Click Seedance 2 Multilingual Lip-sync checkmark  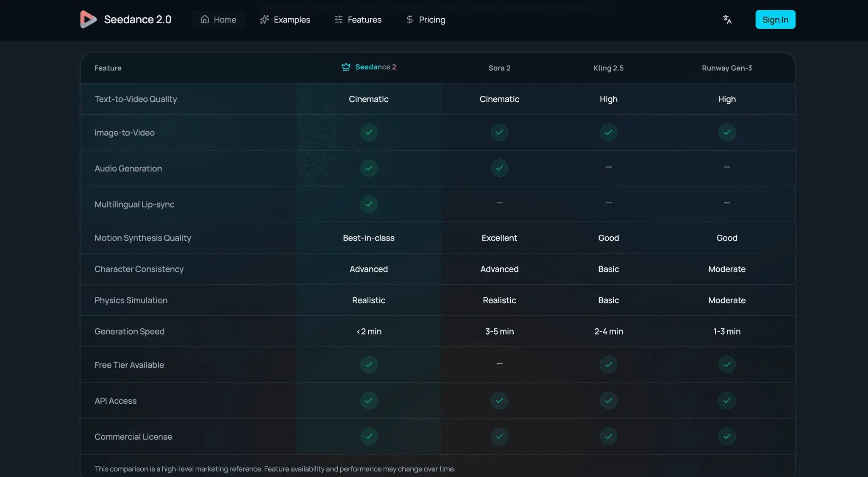(369, 204)
